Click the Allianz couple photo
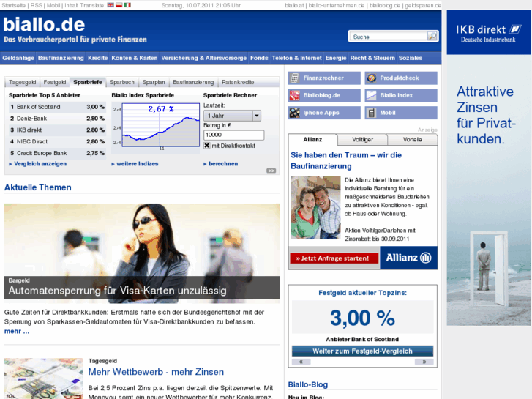The image size is (532, 399). tap(315, 207)
